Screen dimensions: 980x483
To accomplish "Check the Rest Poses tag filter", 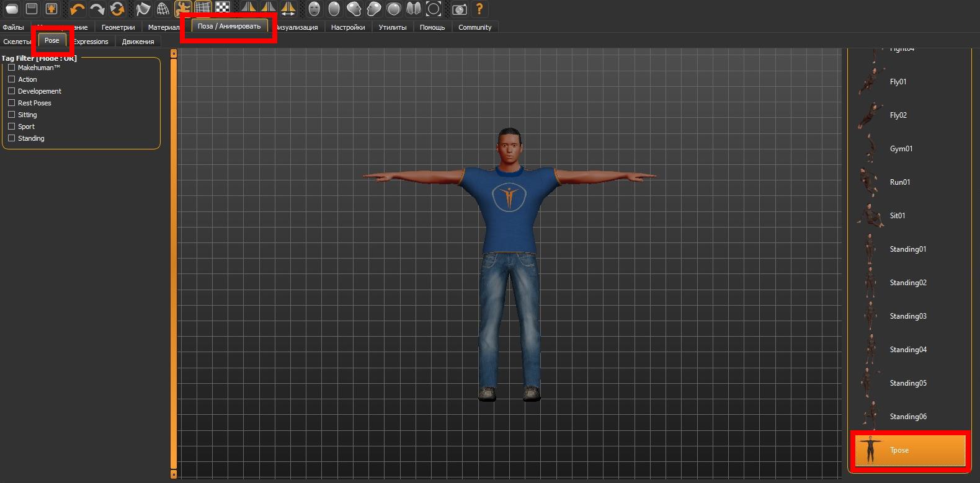I will click(x=11, y=103).
